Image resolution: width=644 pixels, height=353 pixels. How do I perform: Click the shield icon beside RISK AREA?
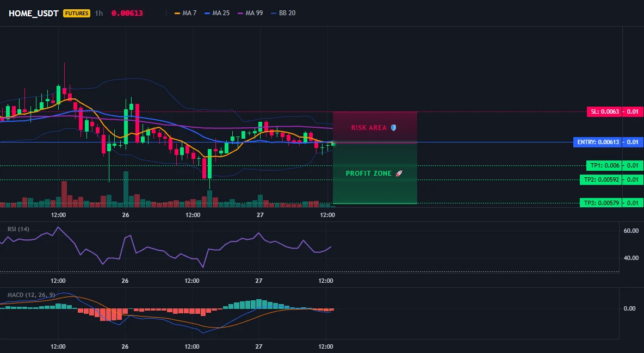pyautogui.click(x=393, y=128)
